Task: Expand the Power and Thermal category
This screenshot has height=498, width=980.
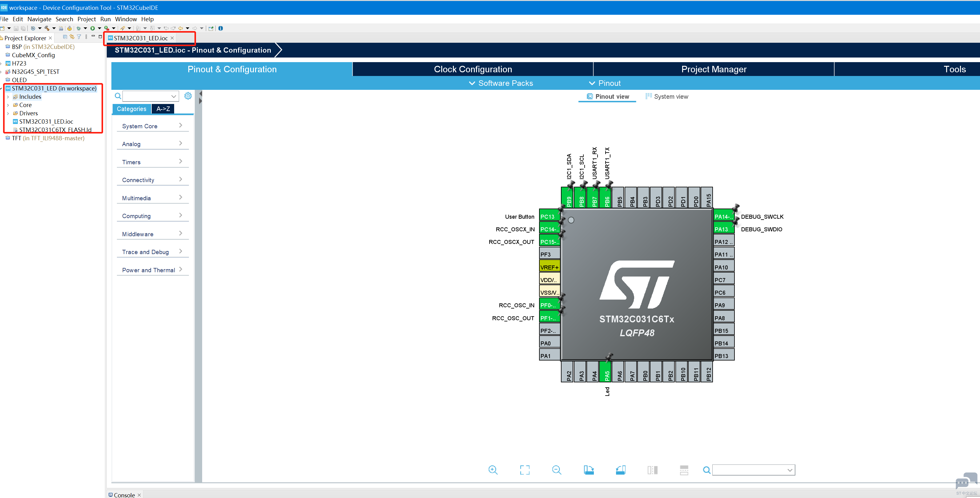Action: (153, 270)
